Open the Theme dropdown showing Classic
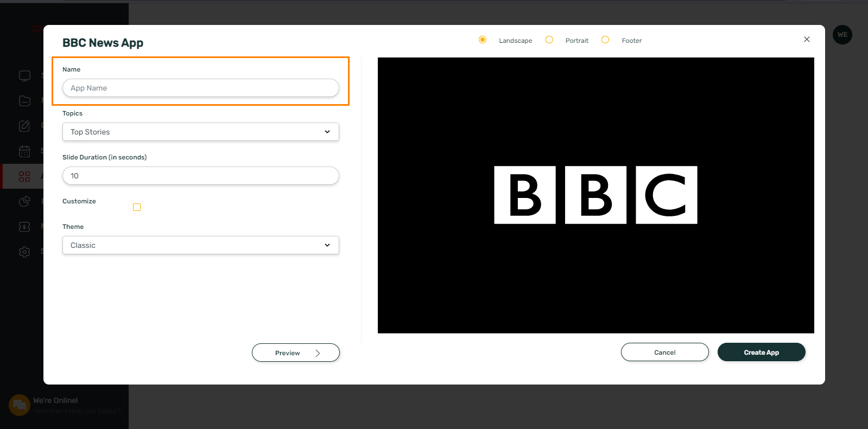 (201, 245)
